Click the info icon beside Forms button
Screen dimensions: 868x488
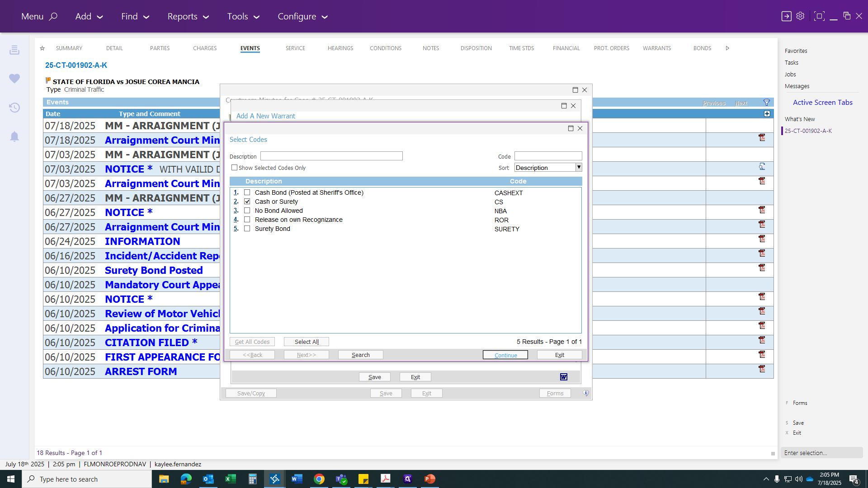point(586,393)
